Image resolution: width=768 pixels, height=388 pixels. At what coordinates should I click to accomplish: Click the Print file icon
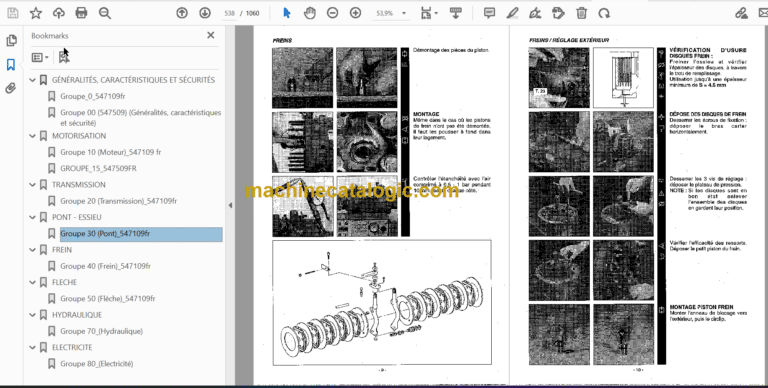click(81, 13)
